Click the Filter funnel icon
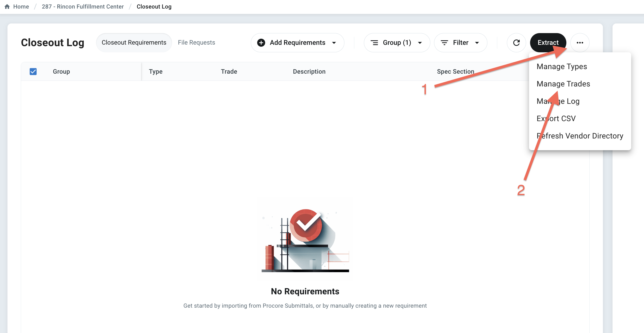 (444, 43)
